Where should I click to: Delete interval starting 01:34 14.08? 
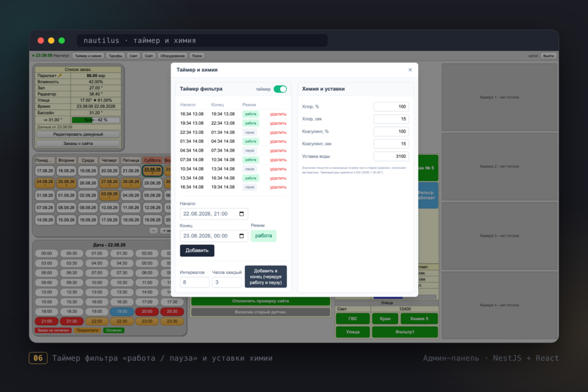point(278,141)
